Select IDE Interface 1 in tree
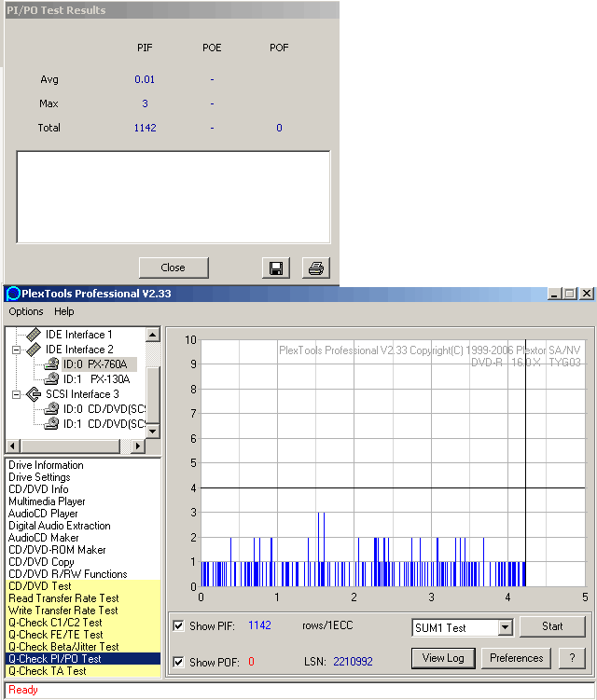This screenshot has width=597, height=700. (79, 335)
